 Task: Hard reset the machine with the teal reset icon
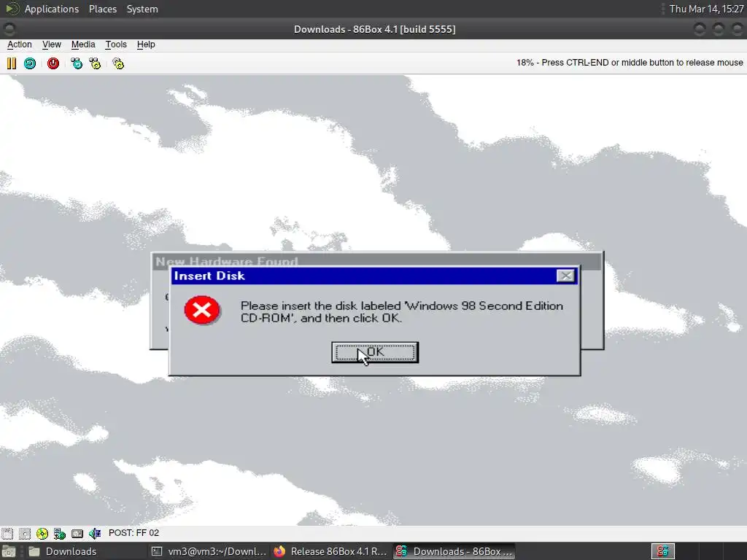(30, 63)
